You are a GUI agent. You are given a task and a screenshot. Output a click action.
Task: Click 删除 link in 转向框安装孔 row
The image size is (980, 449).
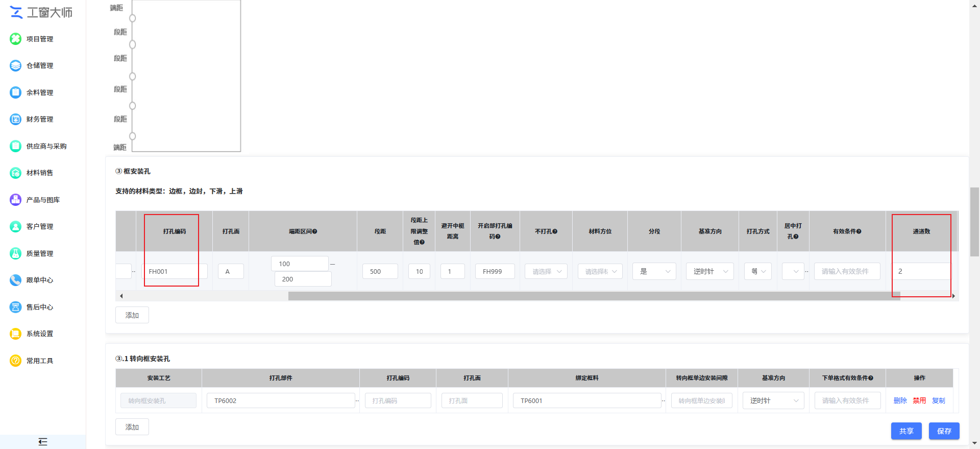(x=900, y=400)
